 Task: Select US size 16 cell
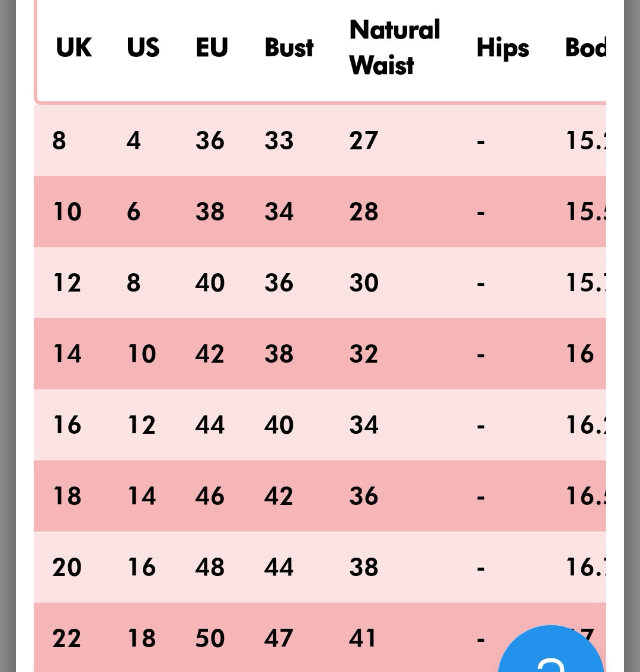pos(142,568)
